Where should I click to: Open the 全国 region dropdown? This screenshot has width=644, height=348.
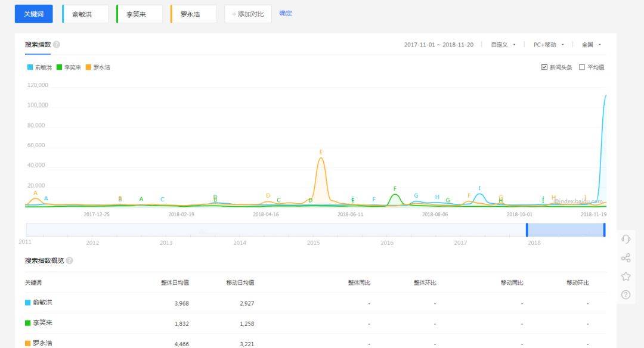592,45
